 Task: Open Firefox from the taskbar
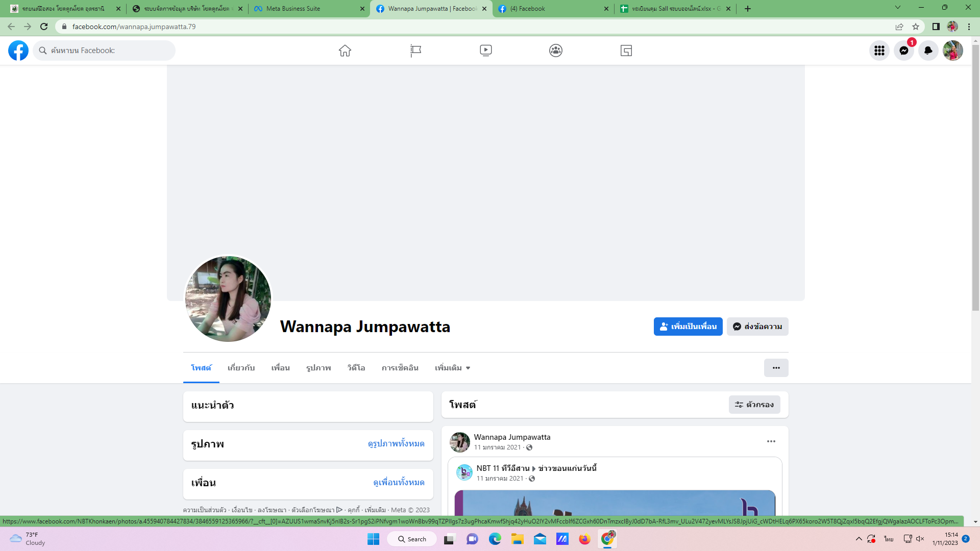[x=584, y=539]
